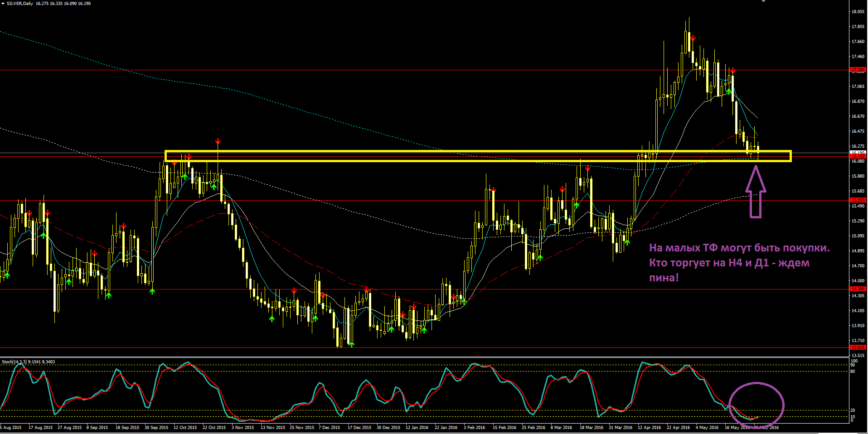The width and height of the screenshot is (868, 434).
Task: Click the 8 Mar 2016 date label
Action: point(561,428)
